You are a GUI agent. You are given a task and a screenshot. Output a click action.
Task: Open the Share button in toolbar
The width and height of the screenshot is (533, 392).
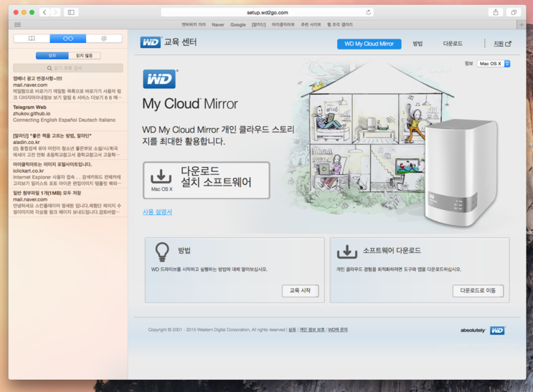(496, 13)
